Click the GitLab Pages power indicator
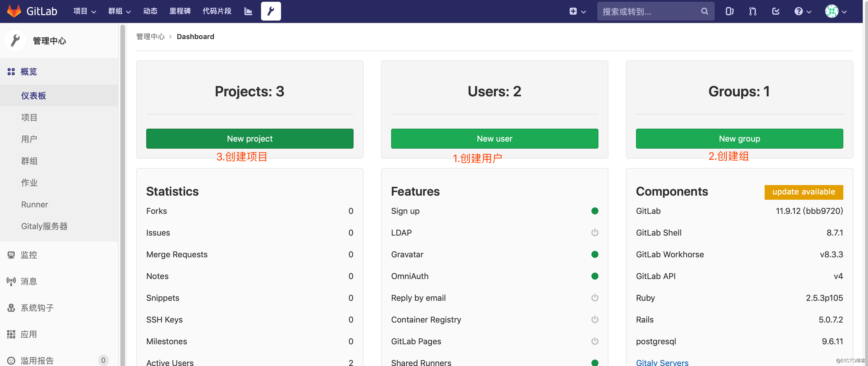This screenshot has height=366, width=868. click(595, 341)
